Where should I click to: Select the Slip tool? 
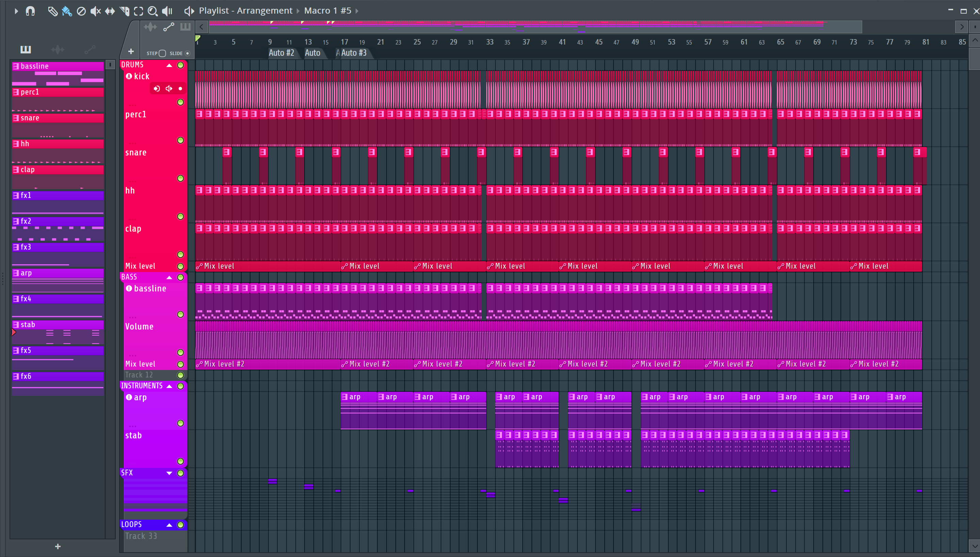pyautogui.click(x=110, y=11)
